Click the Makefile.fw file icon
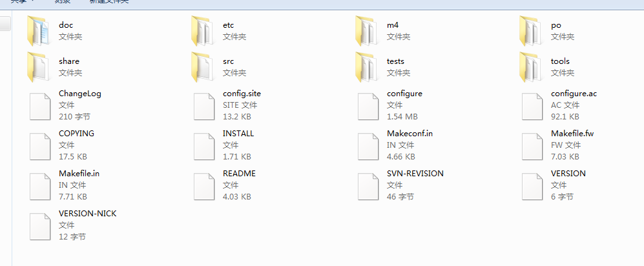This screenshot has height=266, width=644. click(x=532, y=147)
